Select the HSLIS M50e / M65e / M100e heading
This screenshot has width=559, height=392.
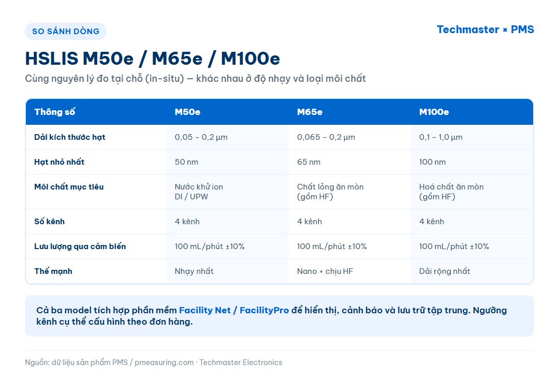pos(153,59)
